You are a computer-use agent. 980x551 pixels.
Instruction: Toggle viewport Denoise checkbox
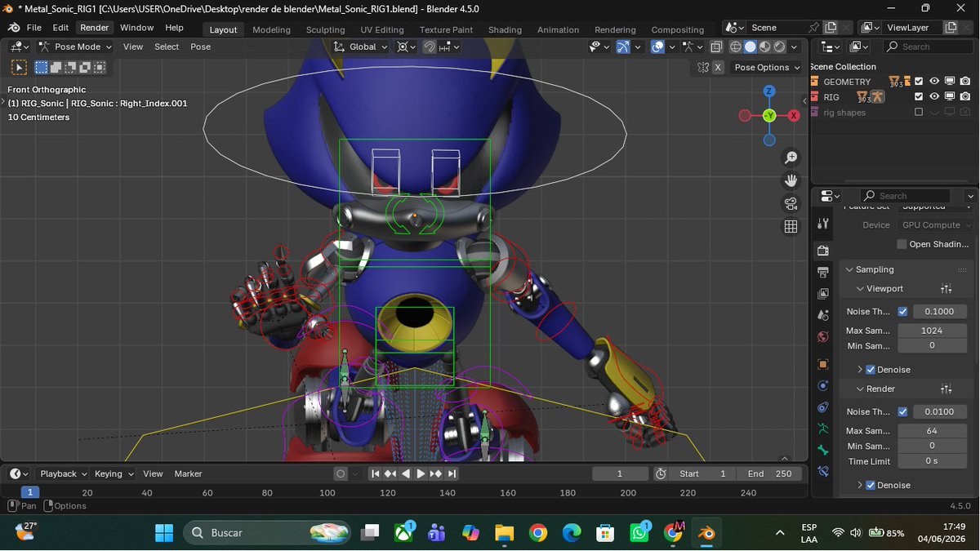pyautogui.click(x=871, y=370)
